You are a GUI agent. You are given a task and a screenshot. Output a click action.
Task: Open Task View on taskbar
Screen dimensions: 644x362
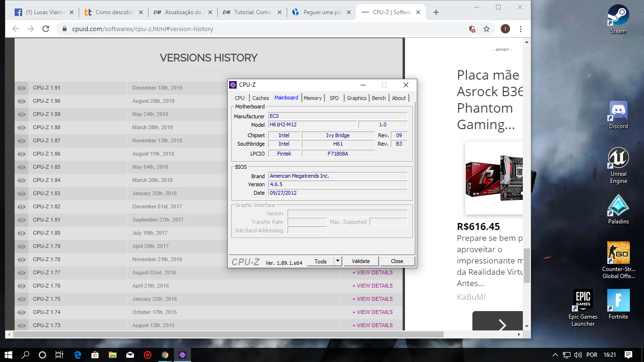pyautogui.click(x=59, y=355)
